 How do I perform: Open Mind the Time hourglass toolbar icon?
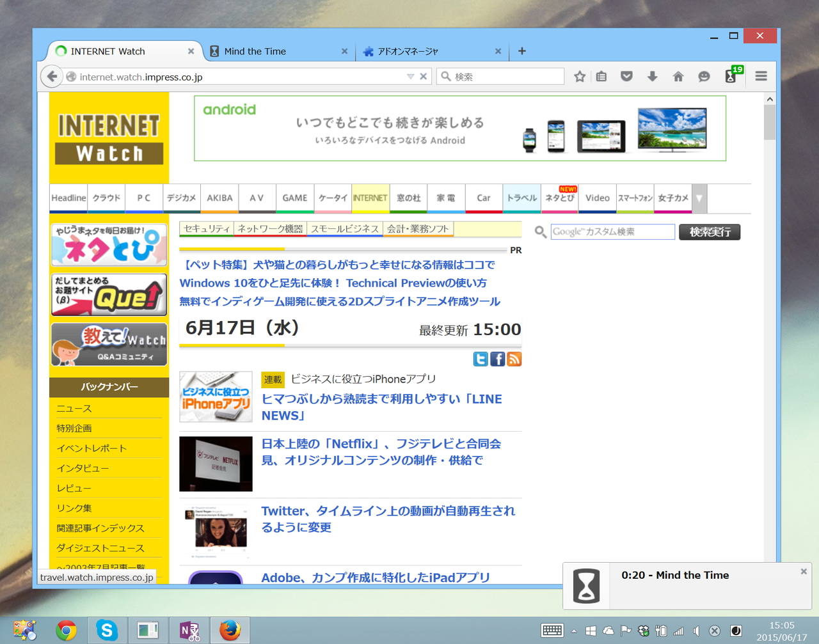click(730, 76)
